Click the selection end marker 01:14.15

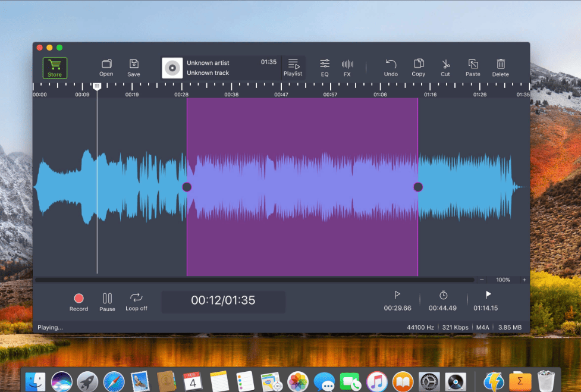click(486, 301)
